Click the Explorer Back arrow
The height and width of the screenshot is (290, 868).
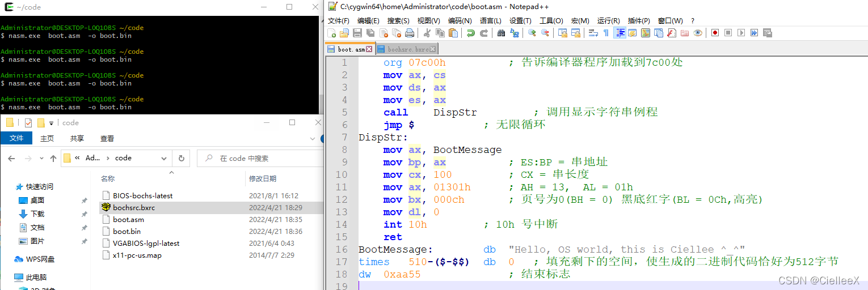coord(11,159)
